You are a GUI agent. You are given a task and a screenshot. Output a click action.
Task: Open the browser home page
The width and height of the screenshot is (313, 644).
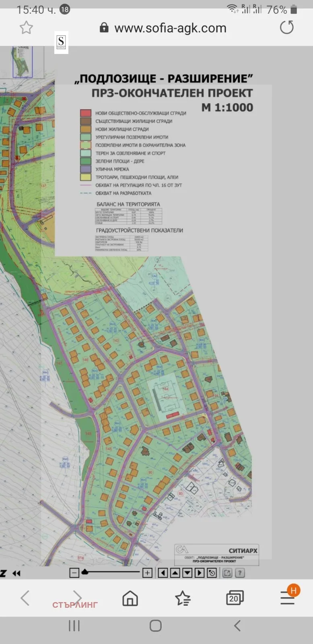pyautogui.click(x=130, y=598)
